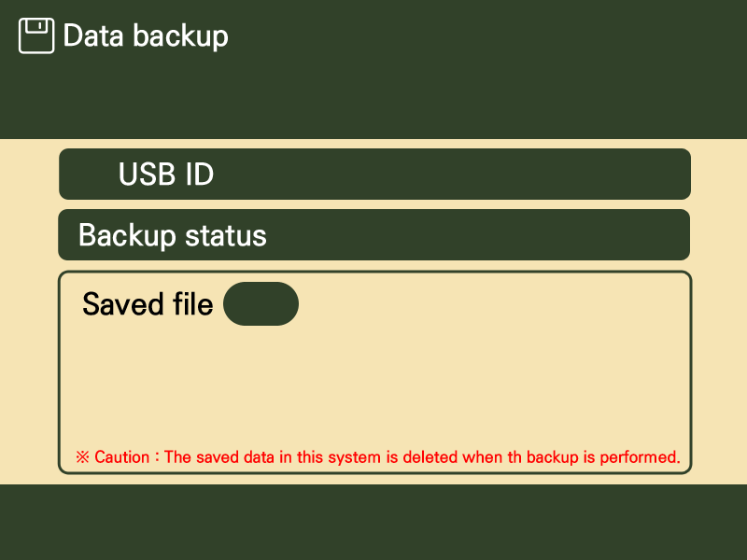Click the red word "Caution"
Viewport: 747px width, 560px height.
(121, 457)
